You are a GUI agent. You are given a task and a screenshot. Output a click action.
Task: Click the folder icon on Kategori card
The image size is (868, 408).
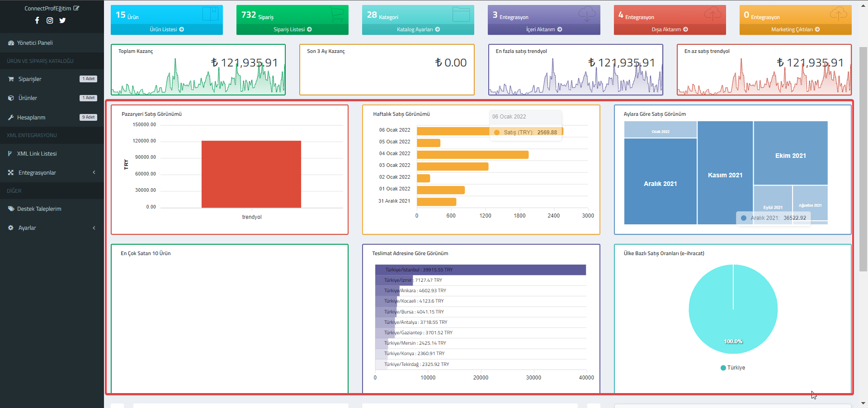point(461,14)
